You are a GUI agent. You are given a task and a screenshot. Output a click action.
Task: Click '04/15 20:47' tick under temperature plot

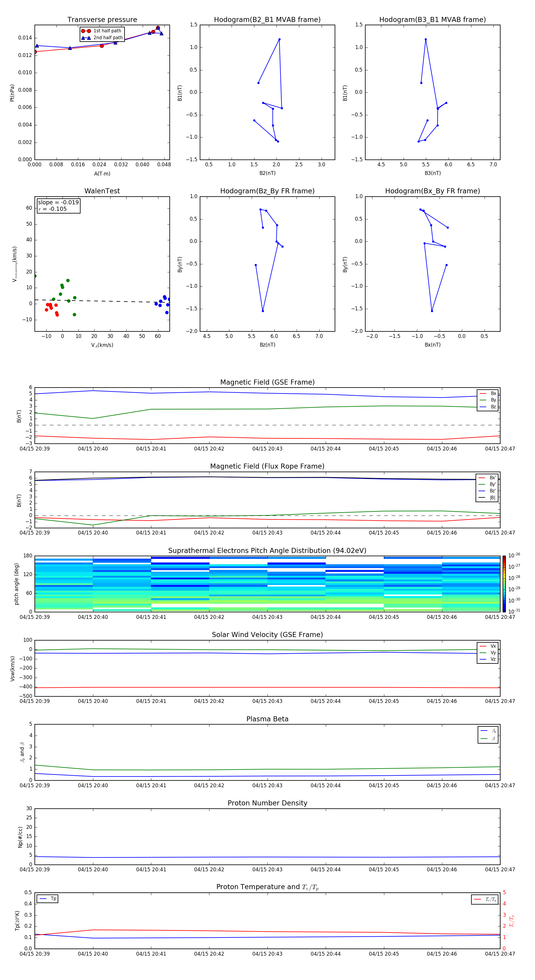500,954
